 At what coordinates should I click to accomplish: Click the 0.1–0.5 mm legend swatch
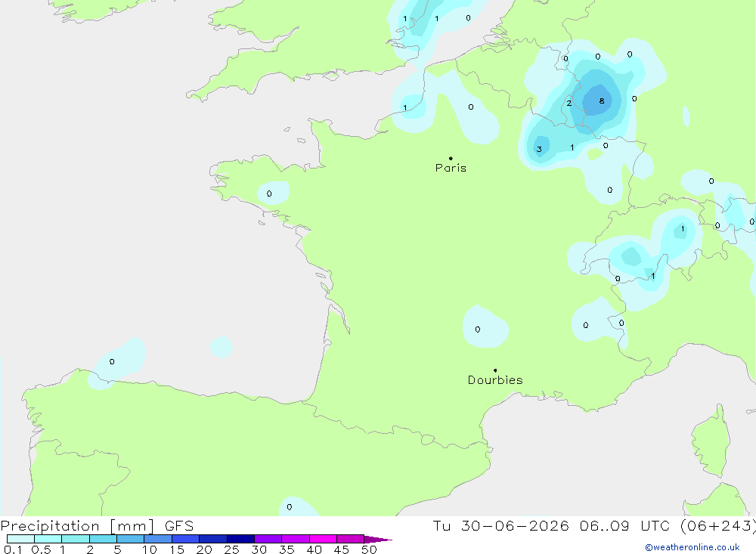[20, 539]
